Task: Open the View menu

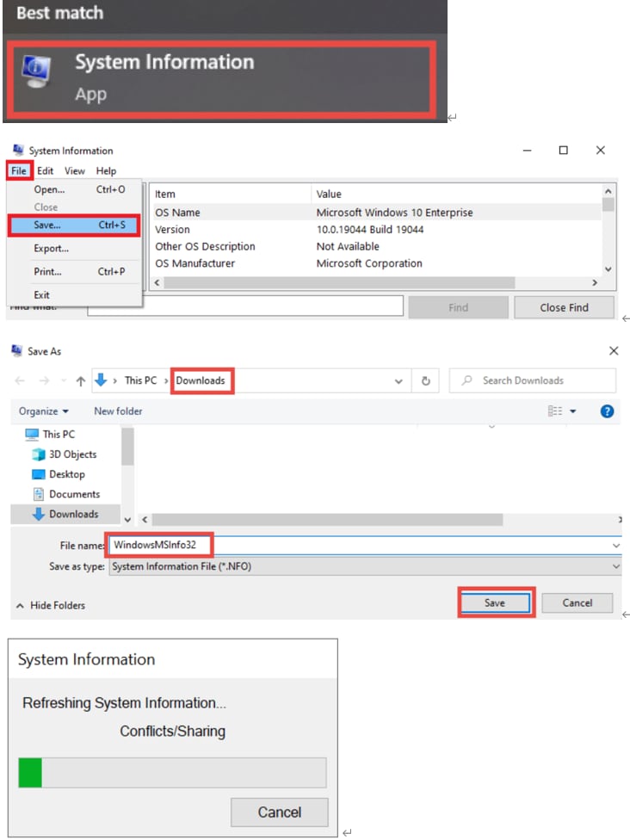Action: pos(75,171)
